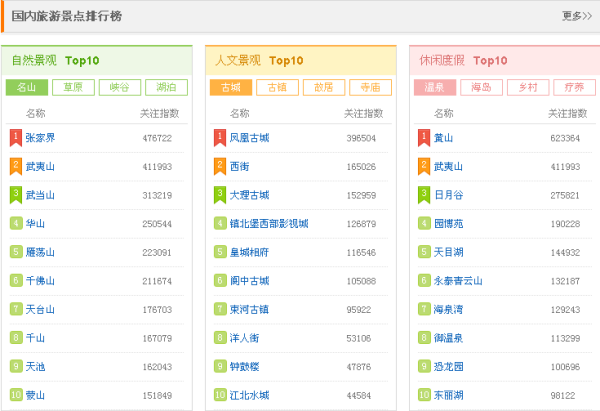Open the 更多>> link in the header
The width and height of the screenshot is (600, 411).
click(x=577, y=16)
